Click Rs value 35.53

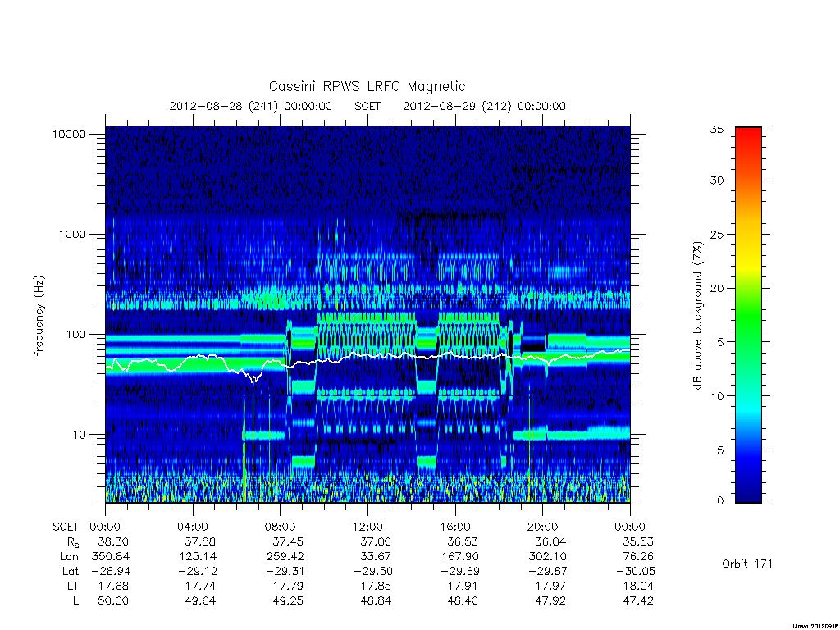[638, 541]
